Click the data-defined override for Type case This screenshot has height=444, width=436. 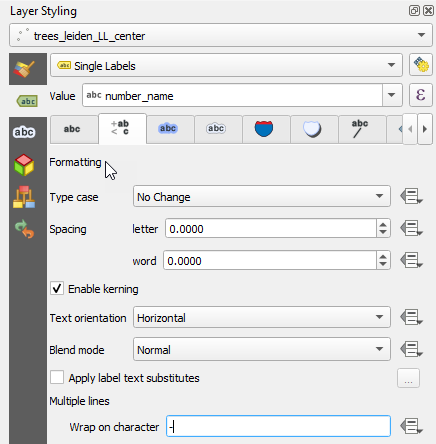[x=411, y=196]
